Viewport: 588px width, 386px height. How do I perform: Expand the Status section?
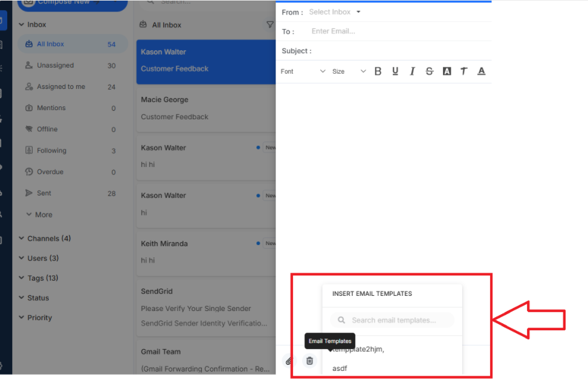click(34, 298)
